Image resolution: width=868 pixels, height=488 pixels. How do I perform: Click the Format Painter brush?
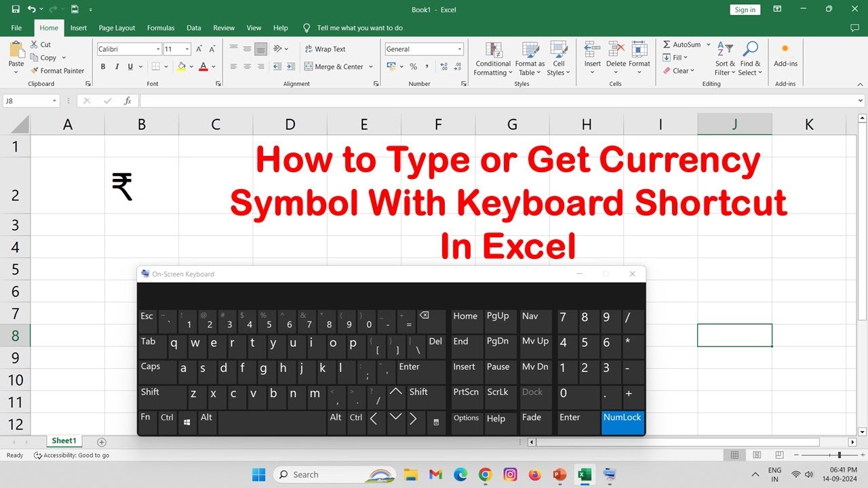(34, 70)
